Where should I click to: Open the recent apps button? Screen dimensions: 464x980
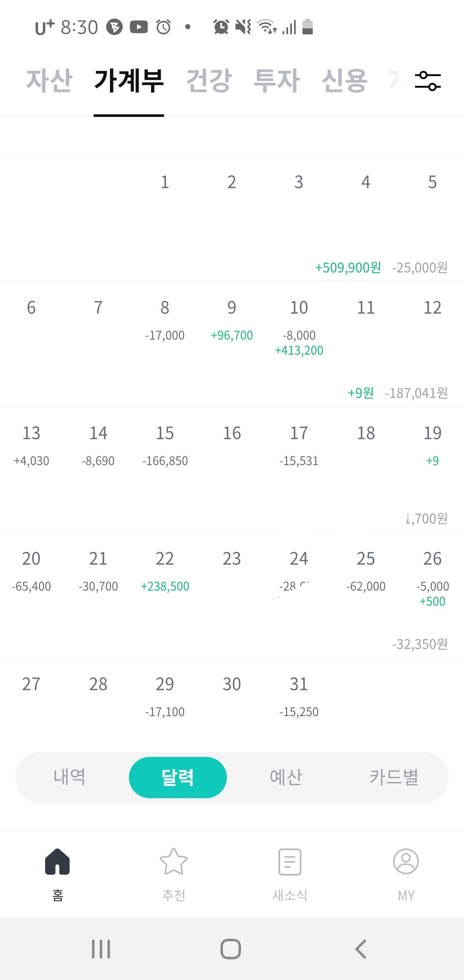pyautogui.click(x=101, y=949)
